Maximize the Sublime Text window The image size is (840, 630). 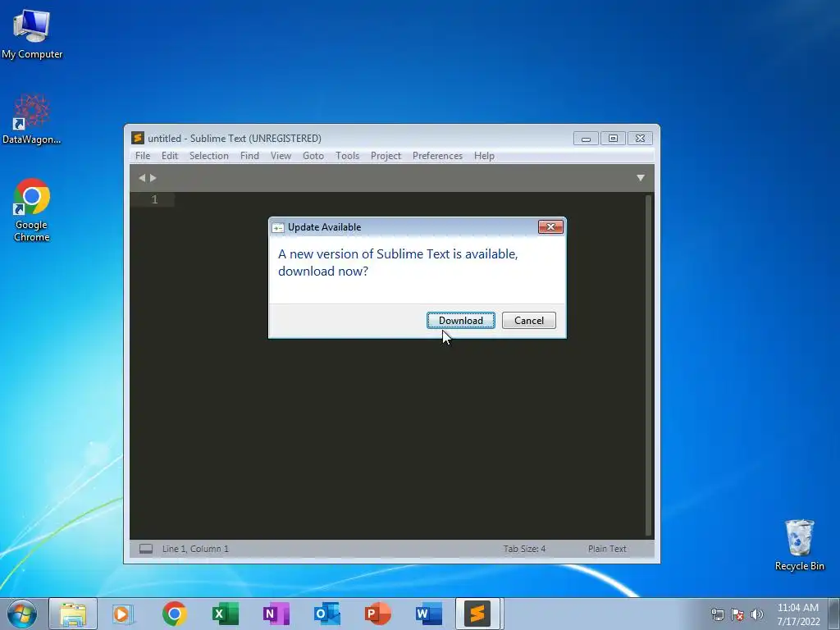click(x=613, y=139)
